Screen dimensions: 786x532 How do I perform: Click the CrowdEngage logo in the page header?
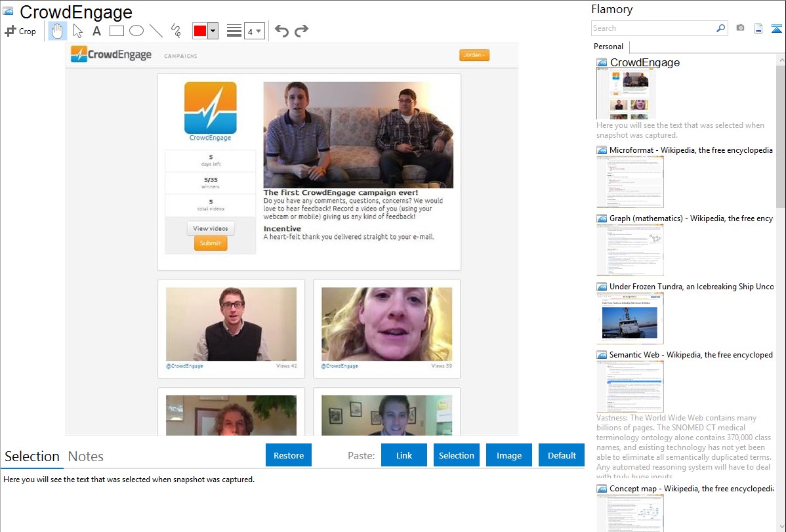(x=112, y=54)
